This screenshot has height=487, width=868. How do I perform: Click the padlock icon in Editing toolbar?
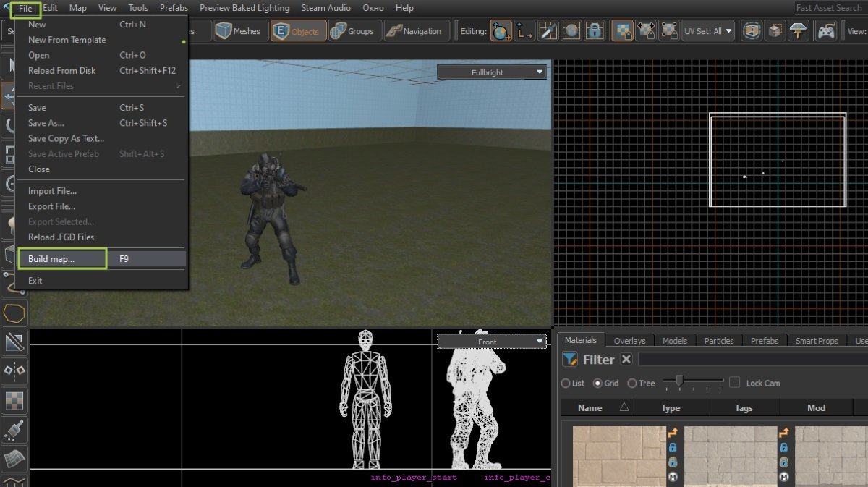click(595, 31)
